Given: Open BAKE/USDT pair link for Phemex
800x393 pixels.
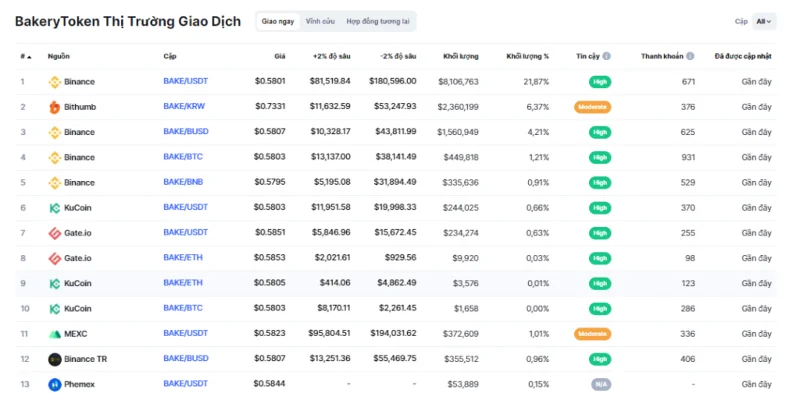Looking at the screenshot, I should point(186,383).
